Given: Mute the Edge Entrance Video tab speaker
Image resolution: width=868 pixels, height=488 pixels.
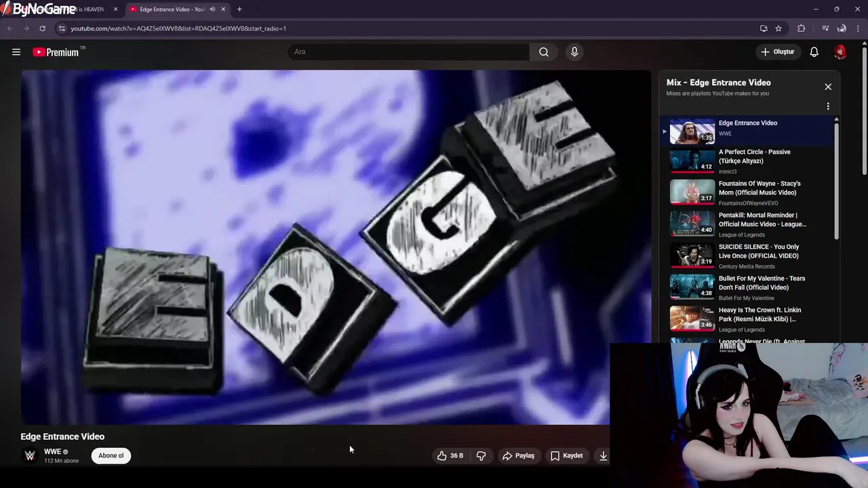Looking at the screenshot, I should (x=212, y=9).
